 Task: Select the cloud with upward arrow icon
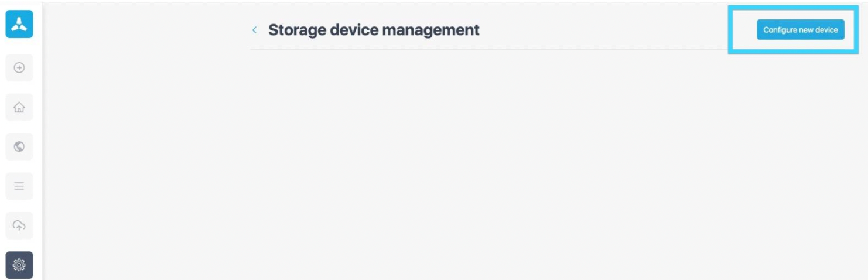19,226
